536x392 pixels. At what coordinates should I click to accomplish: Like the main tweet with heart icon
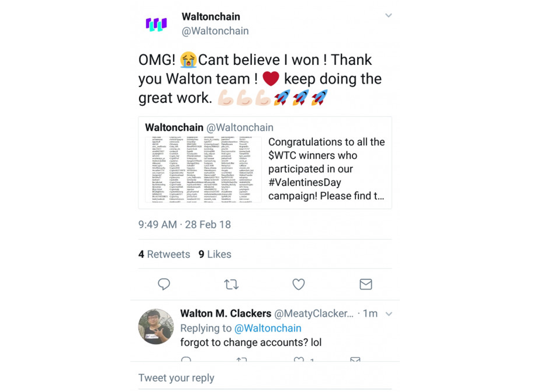point(298,284)
